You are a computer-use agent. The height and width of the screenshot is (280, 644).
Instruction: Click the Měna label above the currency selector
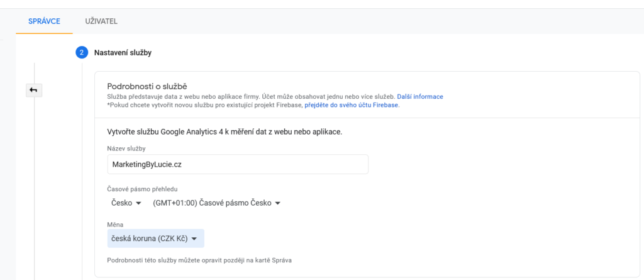coord(116,225)
